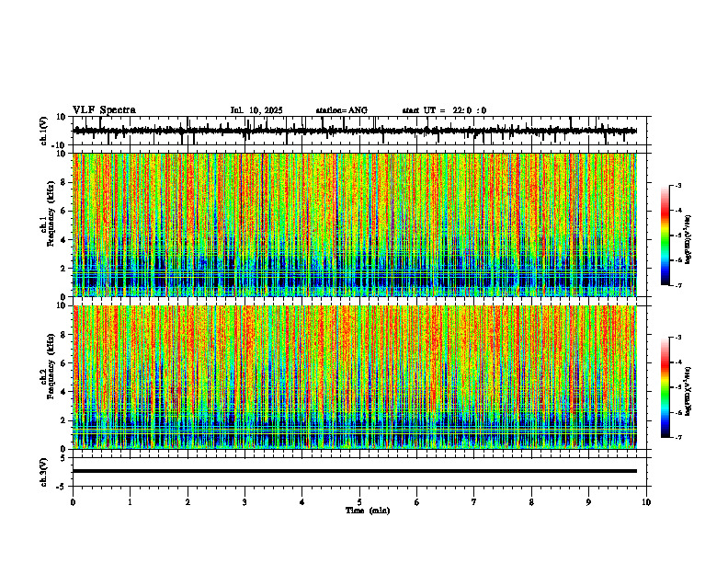Click the 8 tick on the time axis
The image size is (728, 563).
(531, 502)
